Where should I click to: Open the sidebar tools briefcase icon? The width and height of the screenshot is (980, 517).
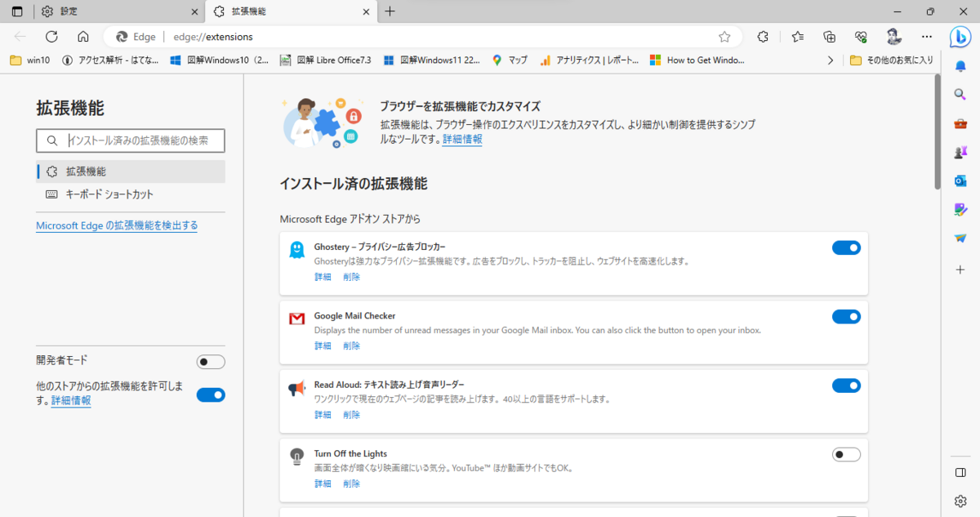(960, 123)
